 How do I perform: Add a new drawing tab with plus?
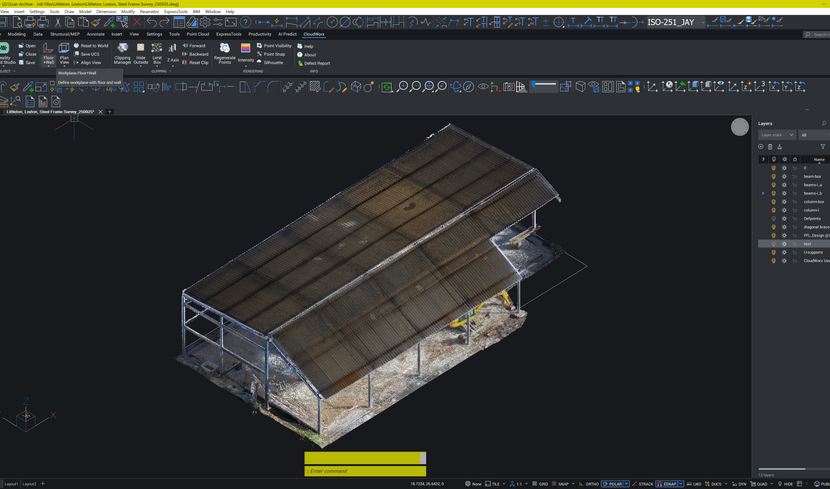(x=110, y=112)
